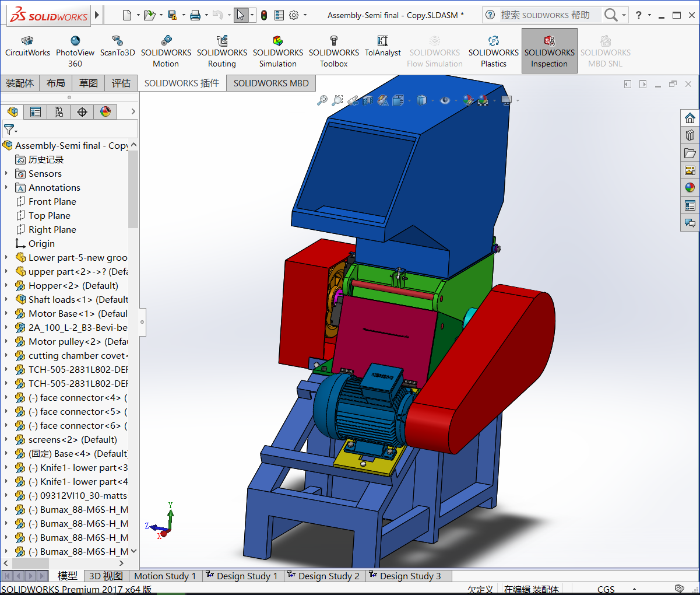Rebuild model with traffic light icon
The image size is (700, 595).
[264, 15]
